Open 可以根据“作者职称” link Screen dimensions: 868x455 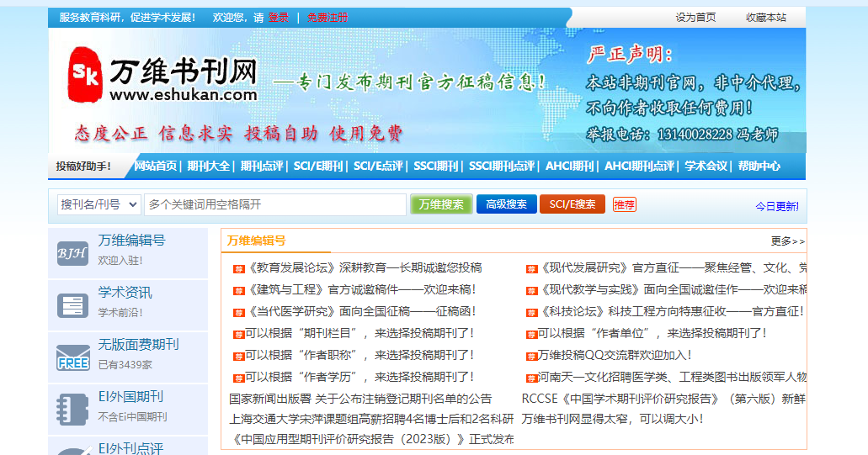359,355
